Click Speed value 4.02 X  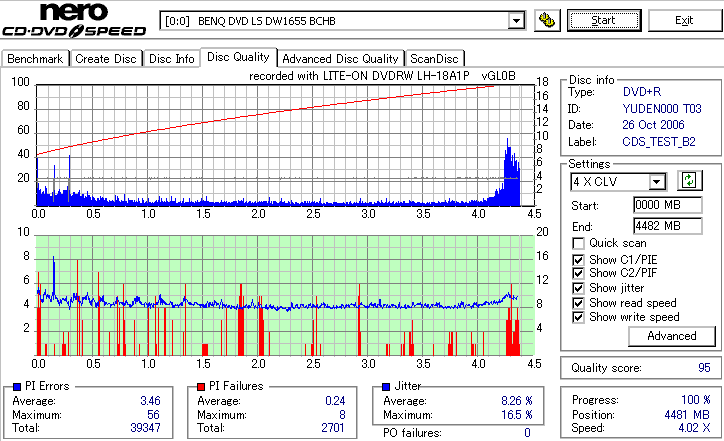tap(694, 428)
